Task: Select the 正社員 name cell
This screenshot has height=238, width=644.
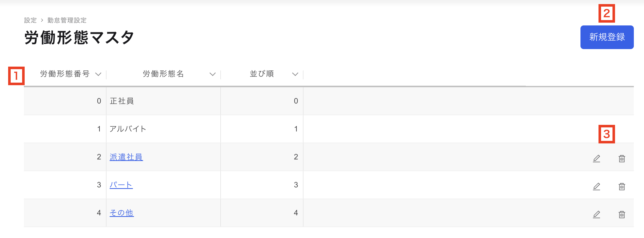Action: 122,101
